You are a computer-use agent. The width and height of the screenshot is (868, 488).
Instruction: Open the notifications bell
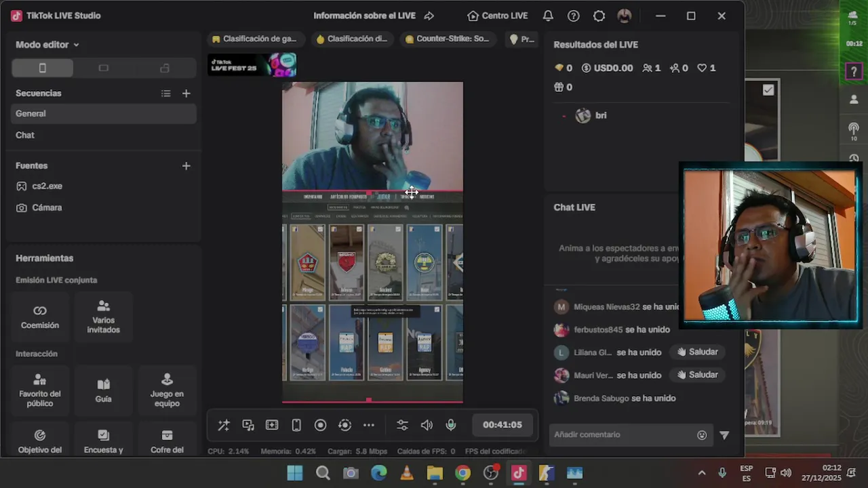(x=548, y=16)
